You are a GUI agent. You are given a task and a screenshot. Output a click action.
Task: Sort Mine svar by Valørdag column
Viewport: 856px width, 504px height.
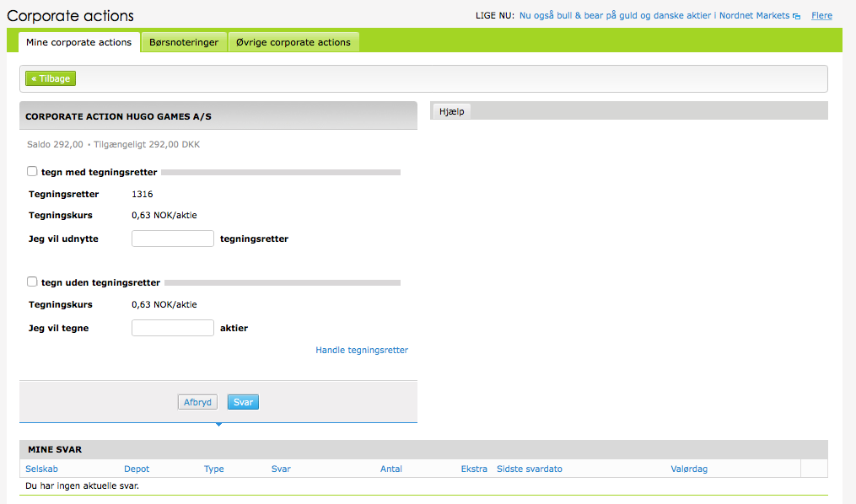coord(689,469)
